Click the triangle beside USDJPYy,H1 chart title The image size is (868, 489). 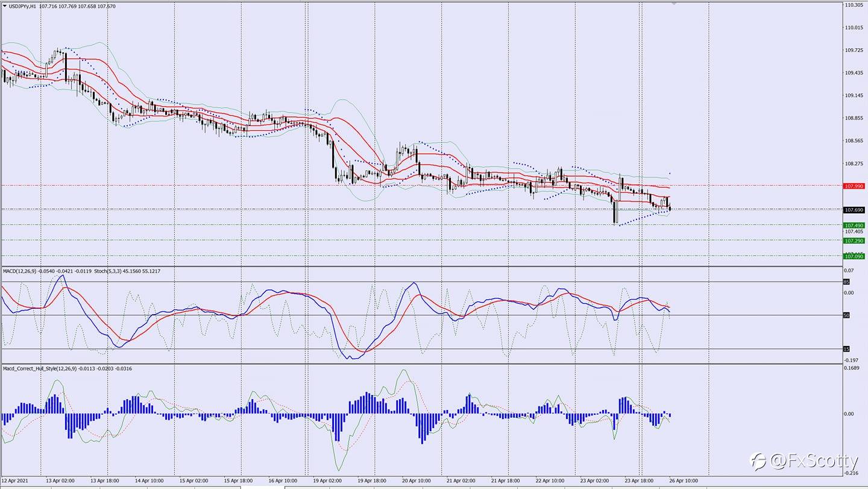4,6
